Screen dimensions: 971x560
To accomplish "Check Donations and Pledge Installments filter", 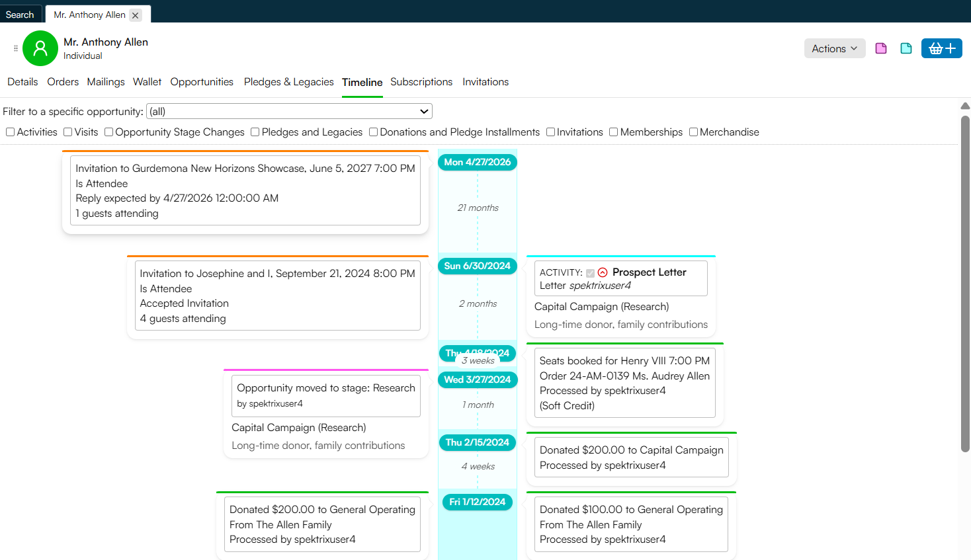I will (374, 132).
